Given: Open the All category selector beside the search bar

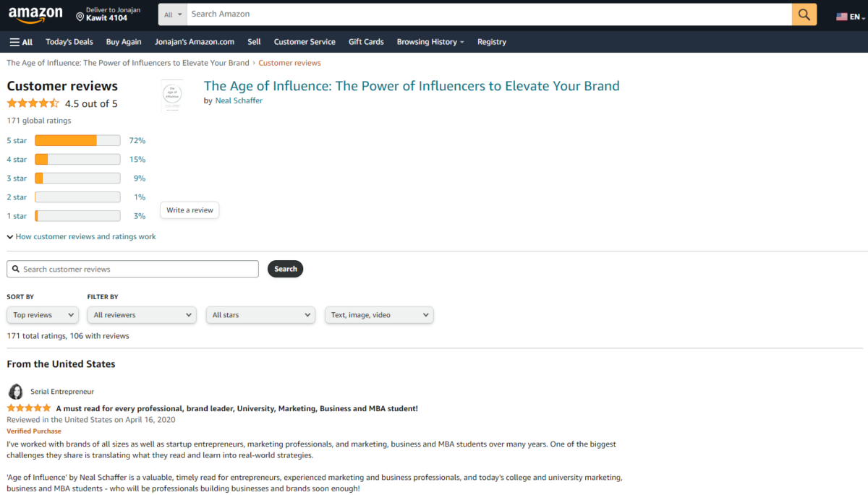Looking at the screenshot, I should (x=172, y=14).
